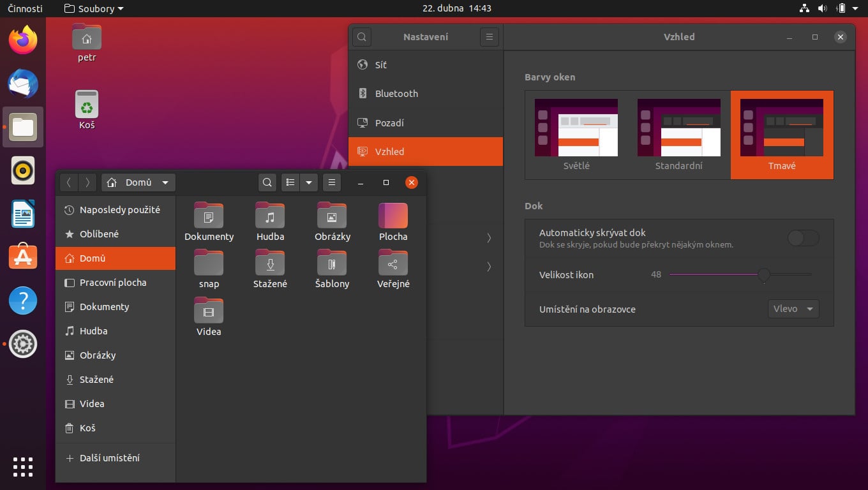Open the Soubory menu in the top bar
Screen dimensions: 868x490
[93, 8]
